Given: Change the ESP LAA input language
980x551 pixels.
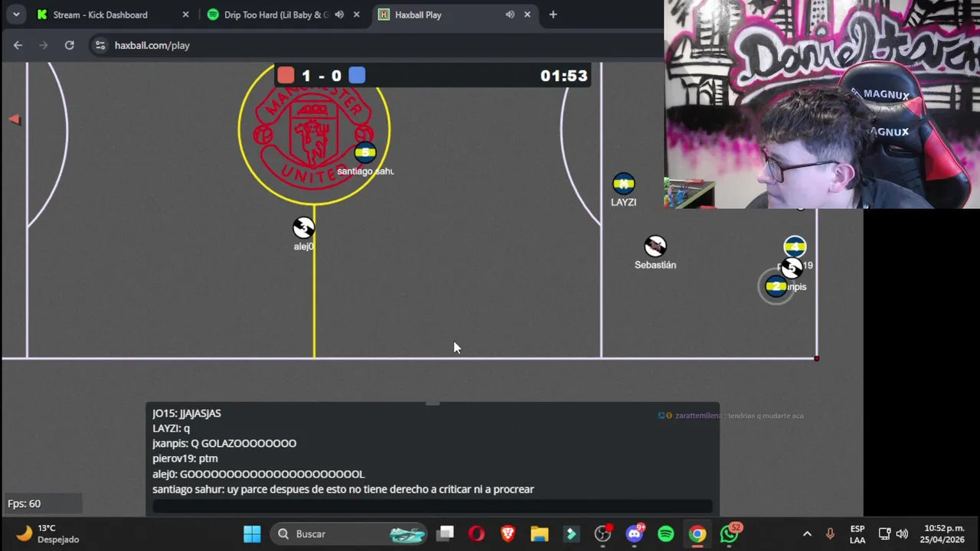Looking at the screenshot, I should [857, 534].
